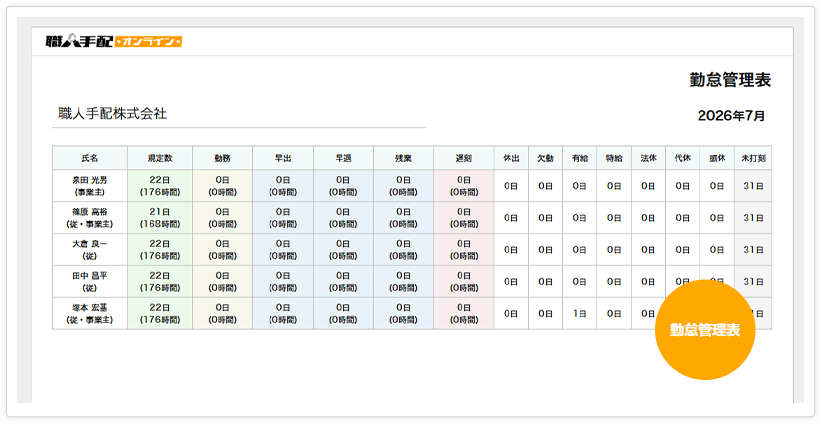Click the 2026年7月 month label
The width and height of the screenshot is (822, 424).
coord(731,116)
